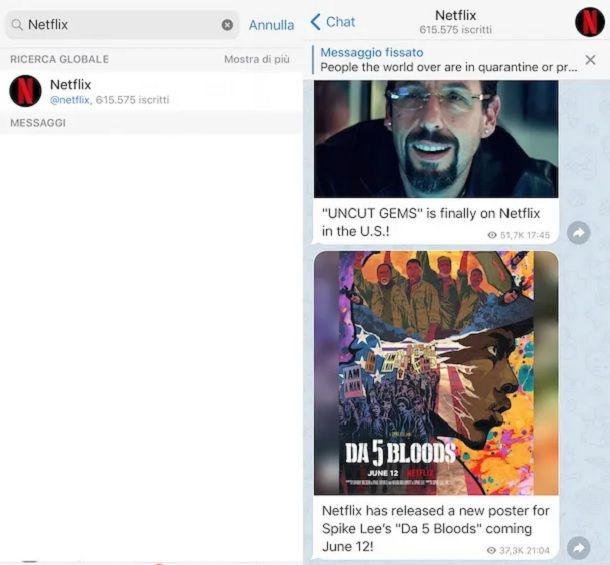Open the Netflix channel search result
The width and height of the screenshot is (610, 565).
point(151,91)
